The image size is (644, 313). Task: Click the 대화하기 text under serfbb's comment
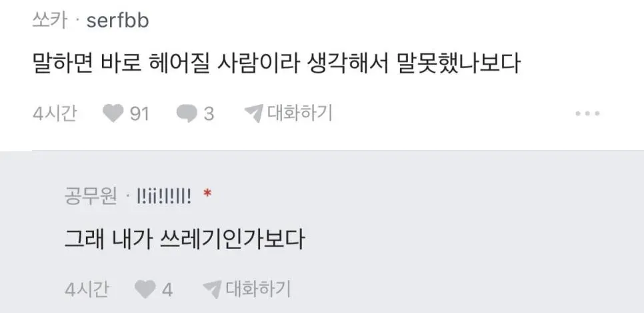300,113
